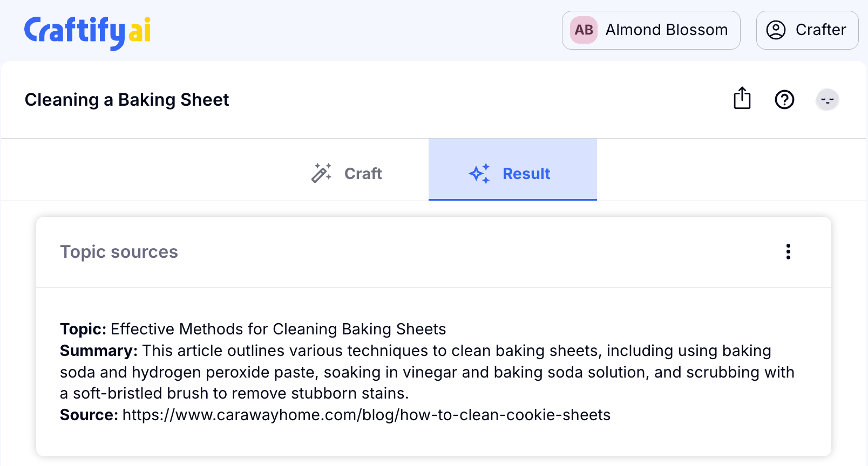The image size is (868, 466).
Task: Click the sleepy face avatar icon
Action: coord(826,100)
